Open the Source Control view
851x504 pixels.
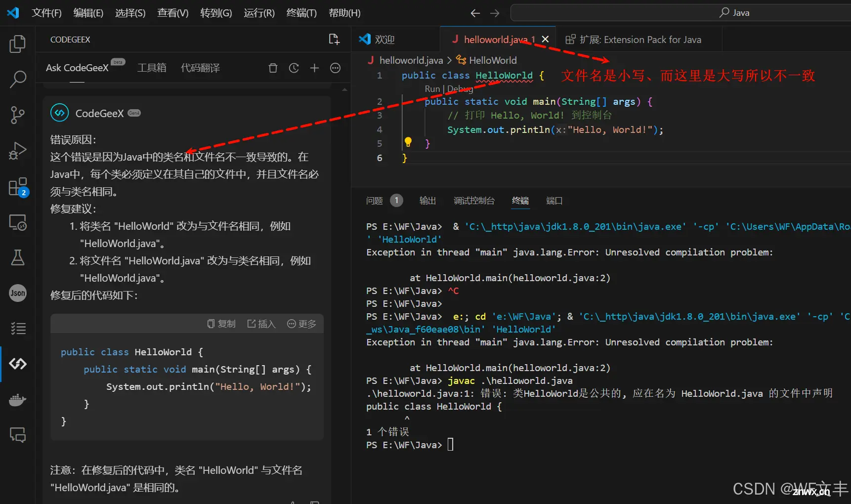point(18,115)
